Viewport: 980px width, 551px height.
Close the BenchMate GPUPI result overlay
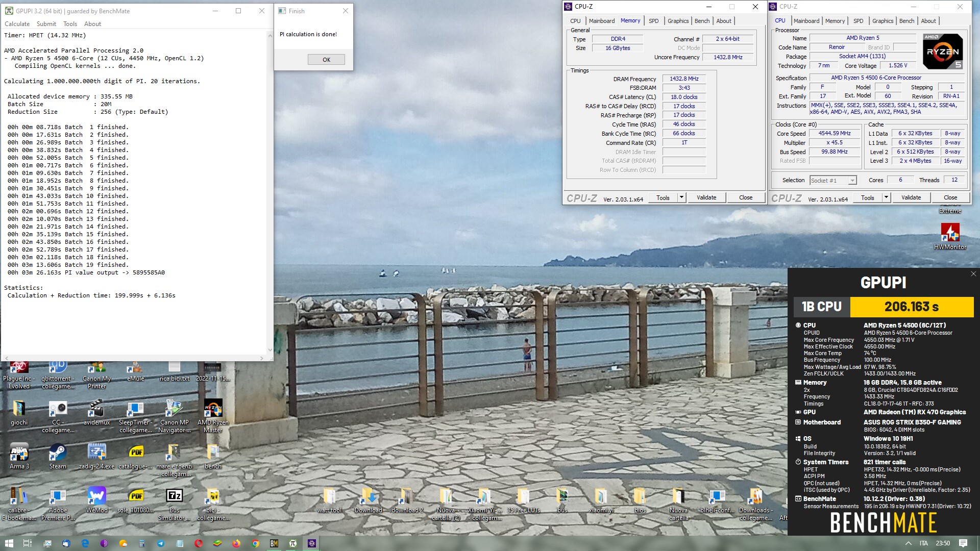pos(973,274)
